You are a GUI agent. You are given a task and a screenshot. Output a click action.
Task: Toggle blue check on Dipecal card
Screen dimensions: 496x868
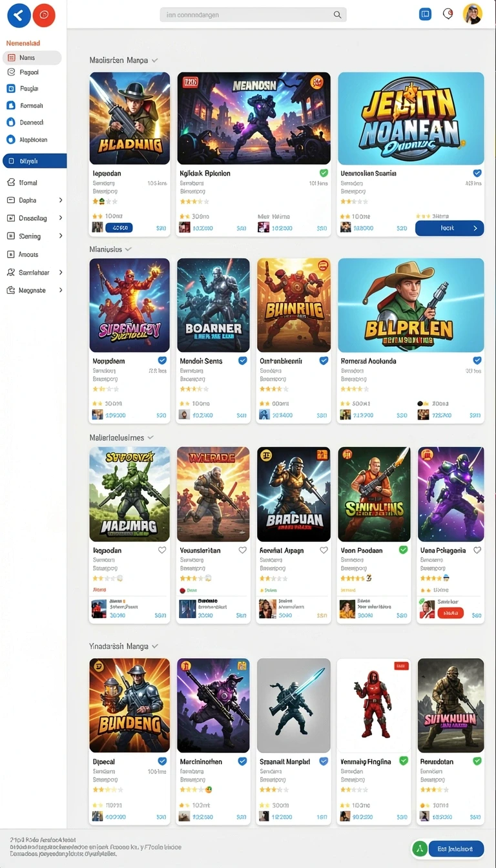[x=162, y=761]
